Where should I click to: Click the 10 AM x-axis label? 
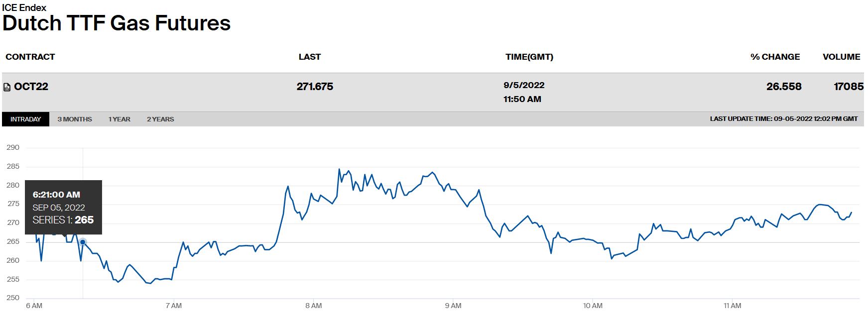click(593, 306)
